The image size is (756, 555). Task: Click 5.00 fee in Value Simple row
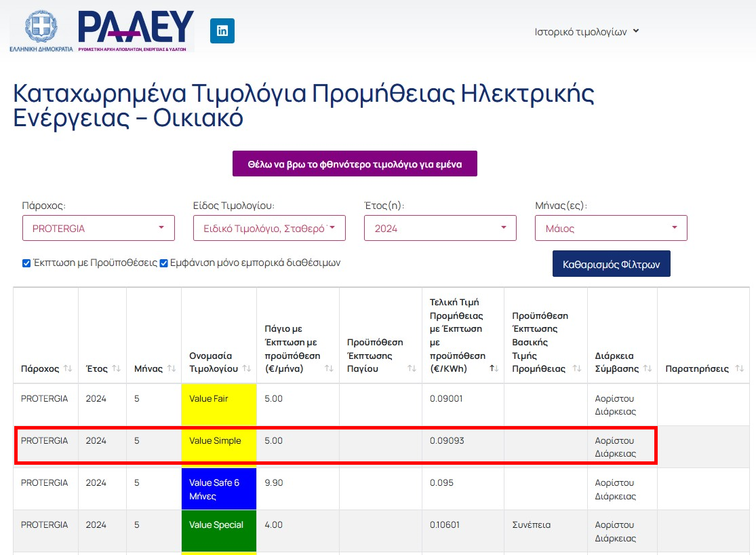point(274,440)
